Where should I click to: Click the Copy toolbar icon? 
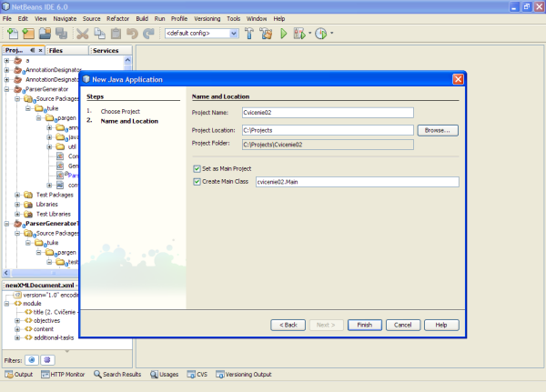(x=99, y=34)
